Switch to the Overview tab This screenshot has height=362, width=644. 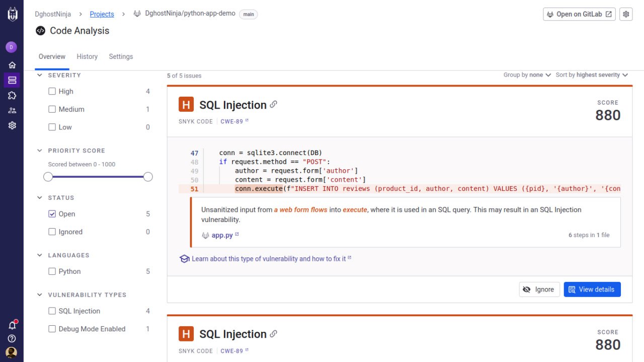(x=52, y=56)
